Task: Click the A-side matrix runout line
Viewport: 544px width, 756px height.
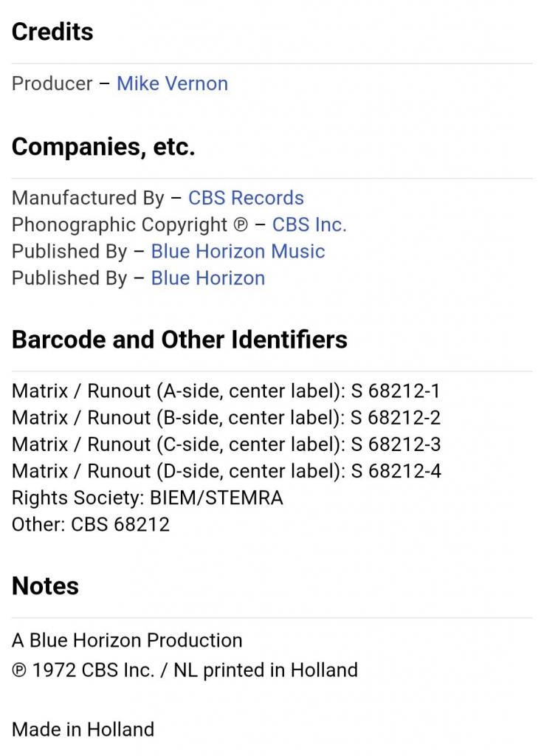Action: (225, 391)
